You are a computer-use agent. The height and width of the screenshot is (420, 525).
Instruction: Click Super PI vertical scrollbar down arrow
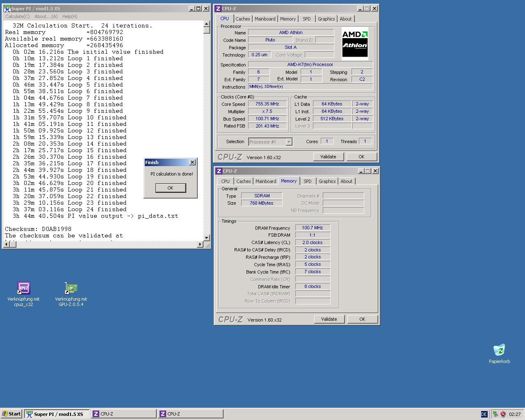[206, 238]
